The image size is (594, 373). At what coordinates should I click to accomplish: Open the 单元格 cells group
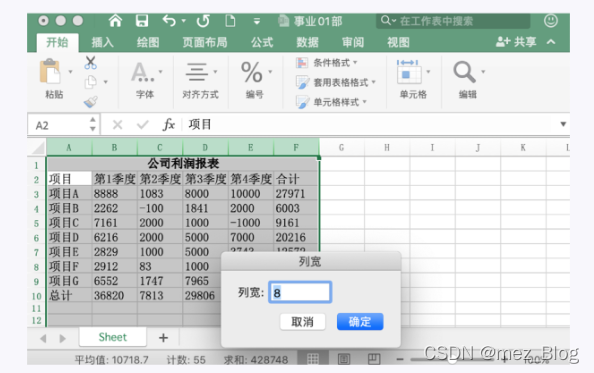413,80
